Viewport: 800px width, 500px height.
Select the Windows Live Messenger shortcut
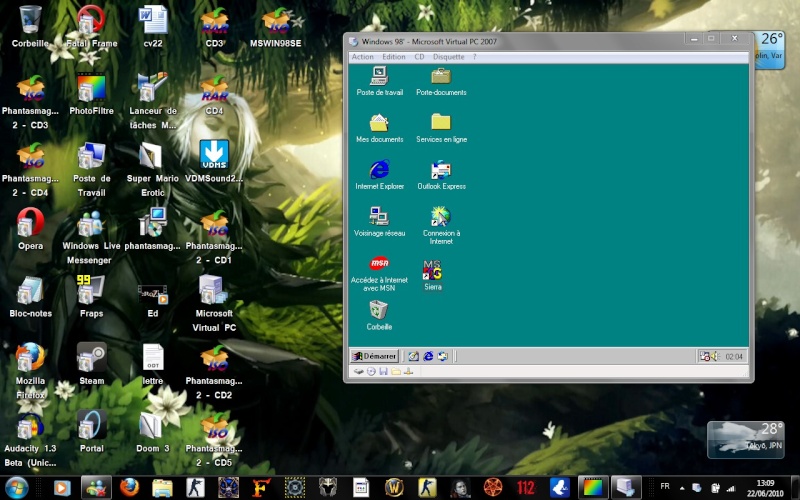[90, 236]
